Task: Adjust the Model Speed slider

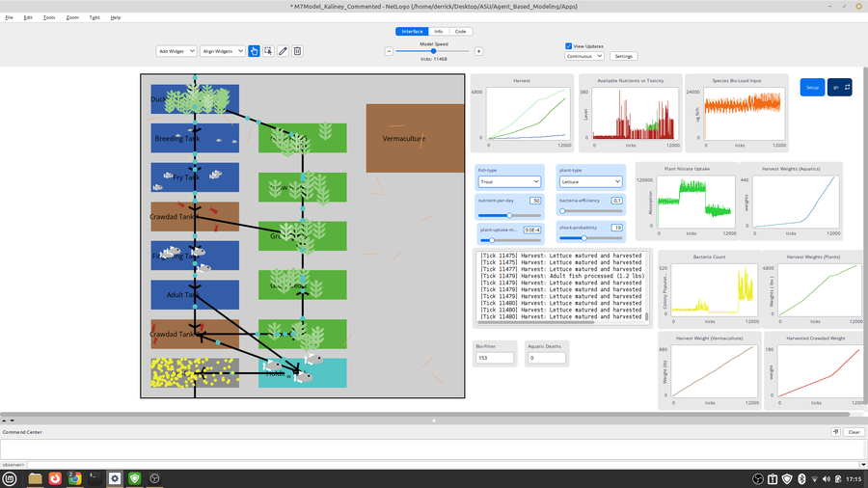Action: click(433, 51)
